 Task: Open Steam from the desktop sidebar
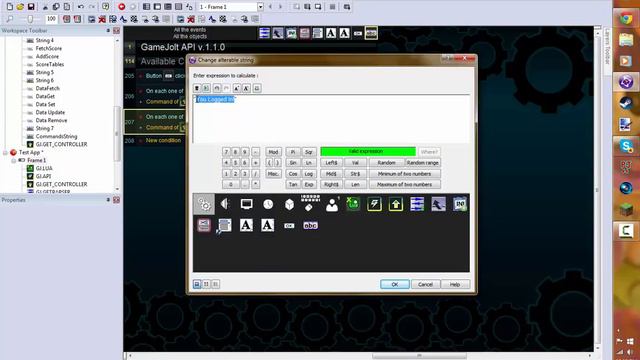coord(626,103)
